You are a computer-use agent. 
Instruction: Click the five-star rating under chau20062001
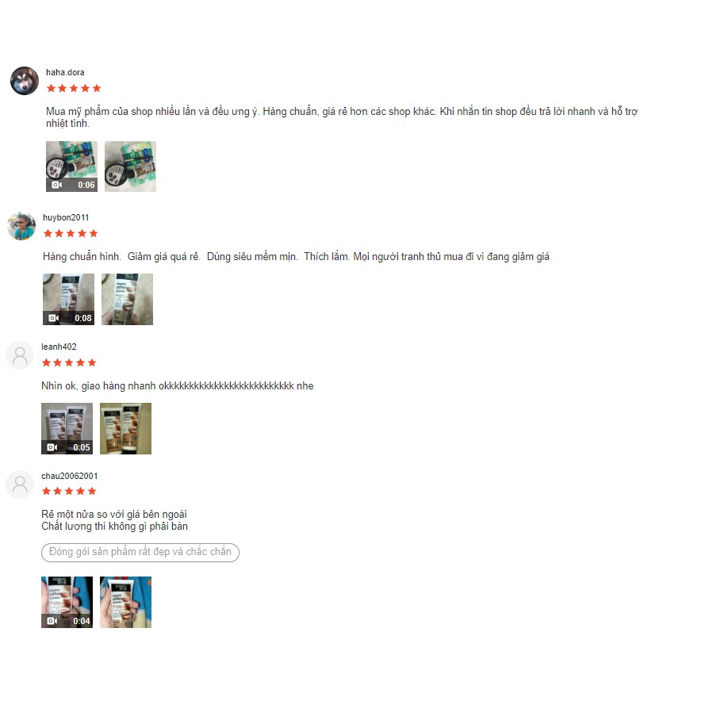coord(69,491)
